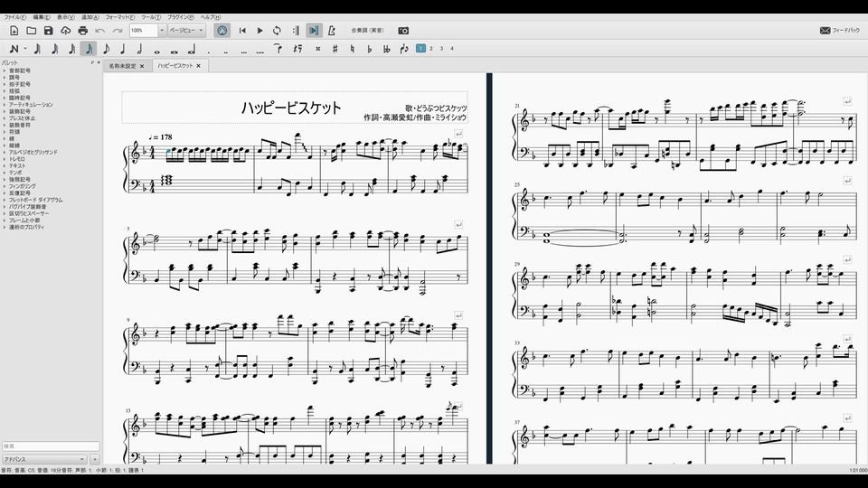This screenshot has width=868, height=488.
Task: Toggle pan score during playback
Action: (314, 31)
